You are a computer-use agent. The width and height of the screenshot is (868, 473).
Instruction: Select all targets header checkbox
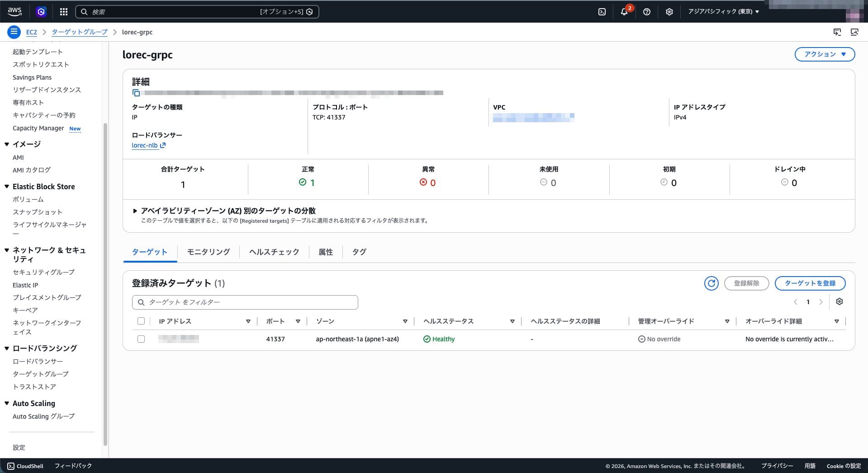click(x=141, y=321)
